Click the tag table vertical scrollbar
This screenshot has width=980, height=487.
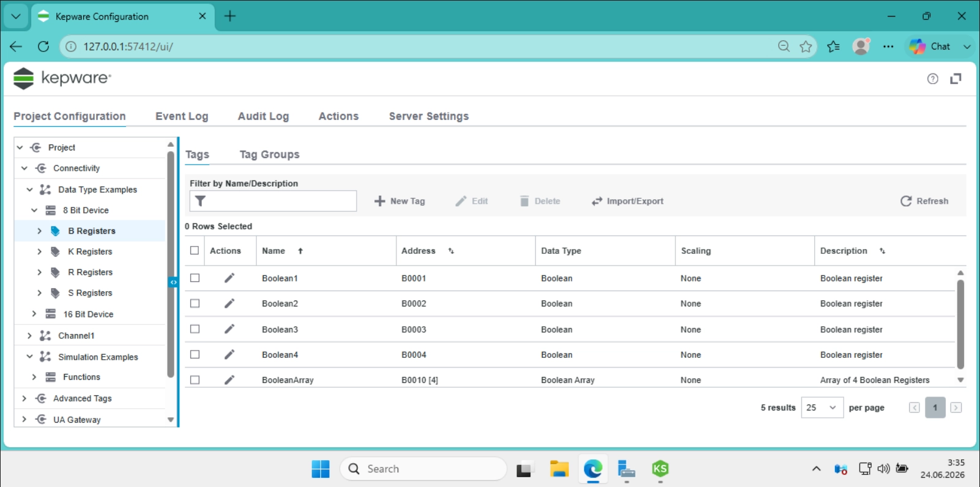[x=960, y=324]
